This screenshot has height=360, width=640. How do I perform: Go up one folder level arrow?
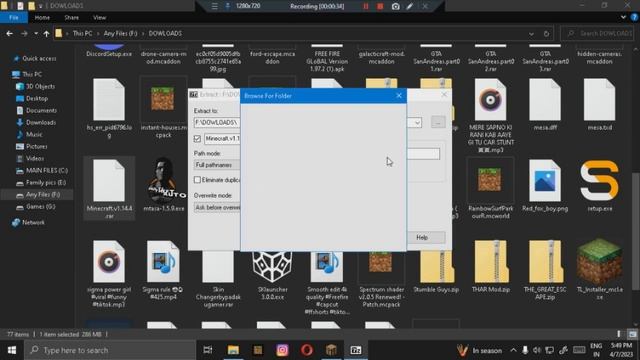(x=46, y=33)
